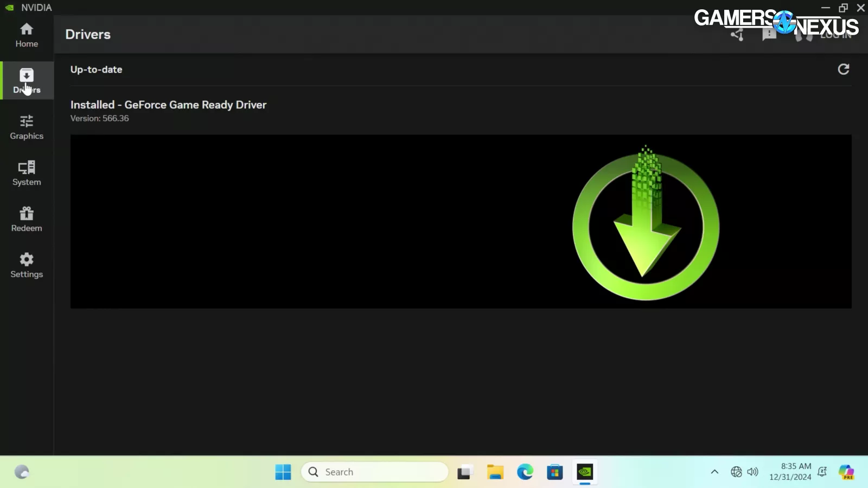Click the installed GeForce Game Ready Driver title
Viewport: 868px width, 488px height.
pyautogui.click(x=168, y=105)
